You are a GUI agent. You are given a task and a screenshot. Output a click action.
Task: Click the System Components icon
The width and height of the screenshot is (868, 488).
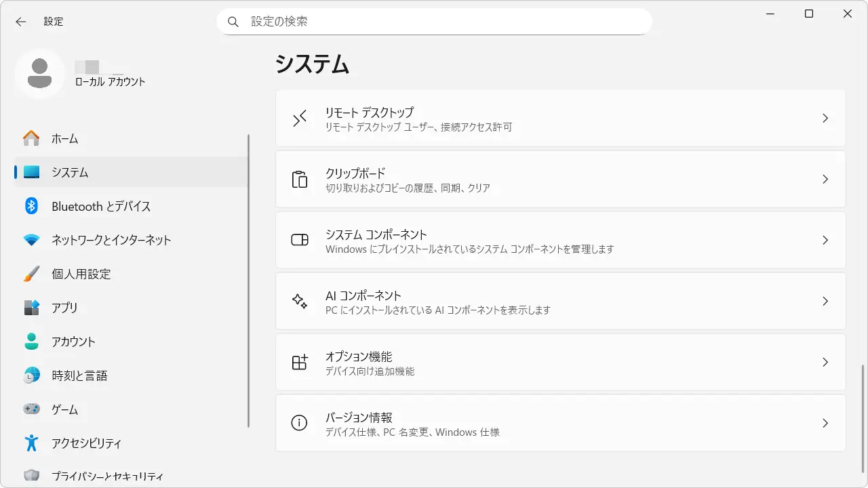coord(300,240)
